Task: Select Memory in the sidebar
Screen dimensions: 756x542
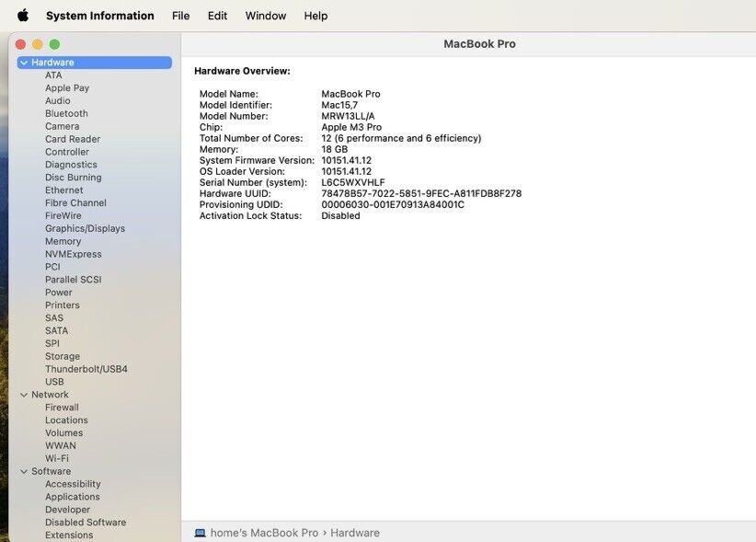Action: 63,241
